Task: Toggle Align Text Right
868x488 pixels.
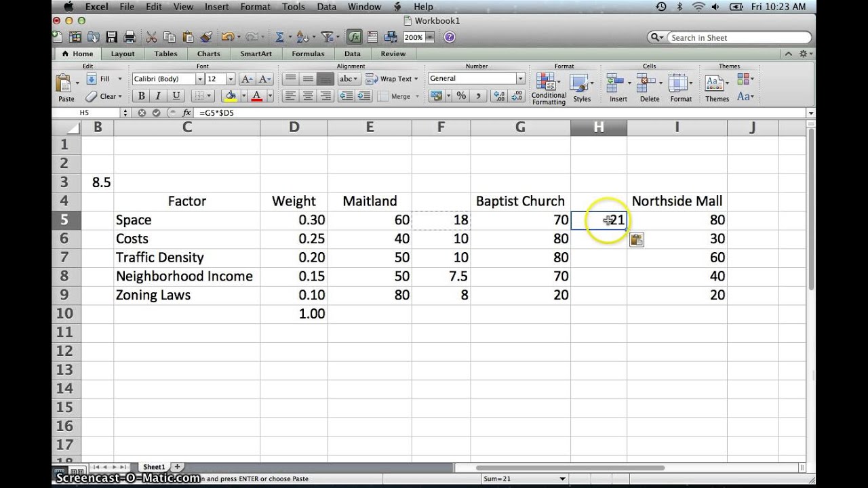Action: tap(325, 96)
